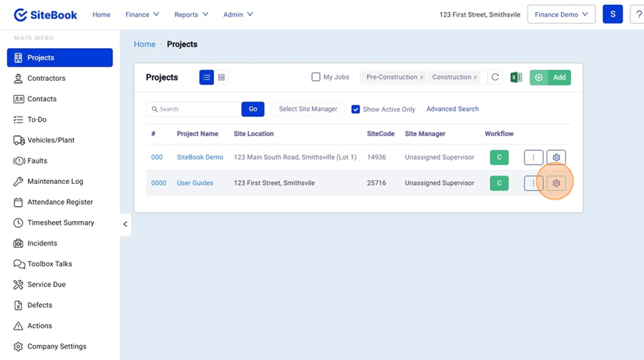
Task: Collapse the left sidebar with arrow
Action: coord(125,224)
